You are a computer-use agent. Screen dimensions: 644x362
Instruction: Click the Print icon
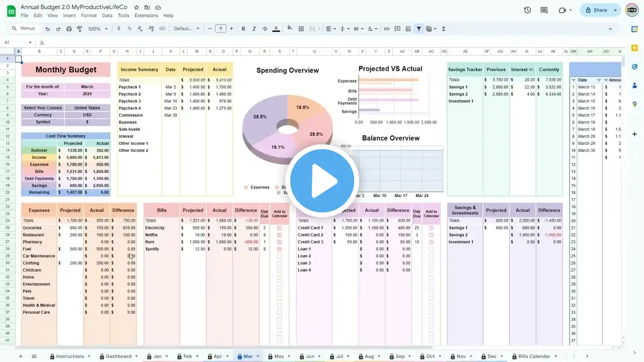point(69,29)
